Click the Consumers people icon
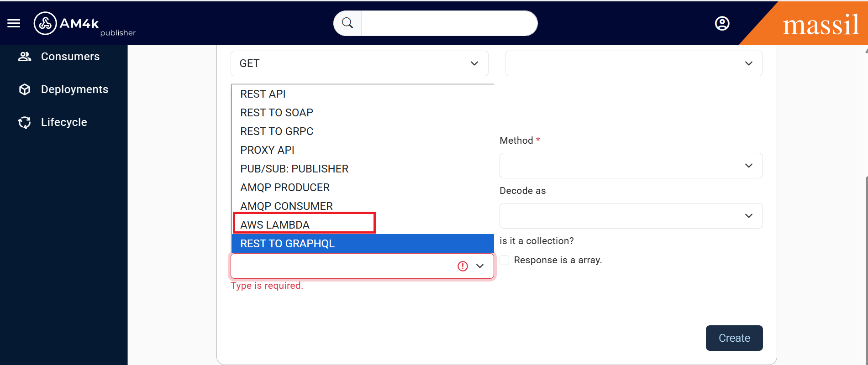The width and height of the screenshot is (868, 365). point(25,57)
